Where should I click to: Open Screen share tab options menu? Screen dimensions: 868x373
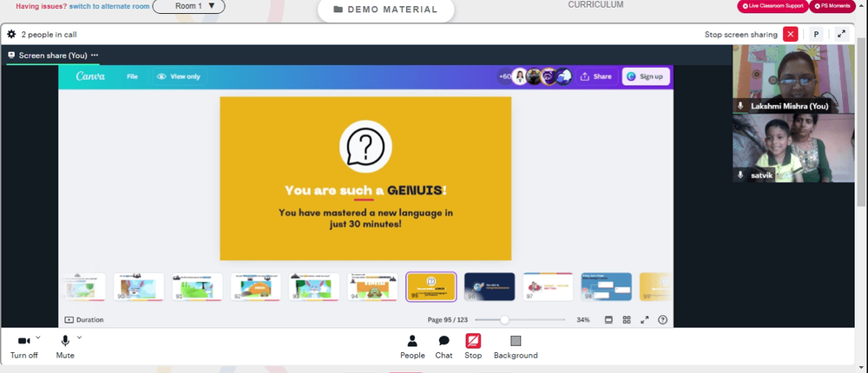95,56
